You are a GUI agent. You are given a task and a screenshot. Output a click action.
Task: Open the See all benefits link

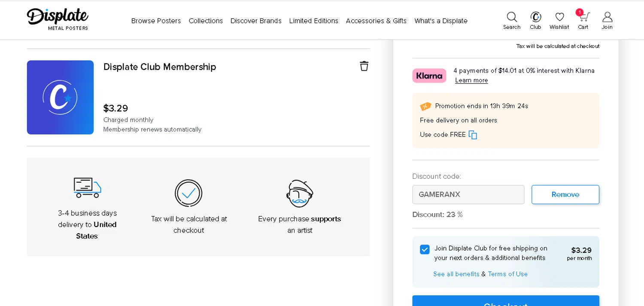pyautogui.click(x=456, y=274)
